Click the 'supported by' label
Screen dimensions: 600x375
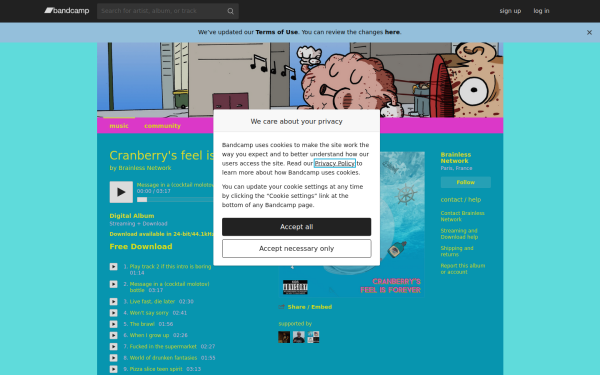point(295,324)
